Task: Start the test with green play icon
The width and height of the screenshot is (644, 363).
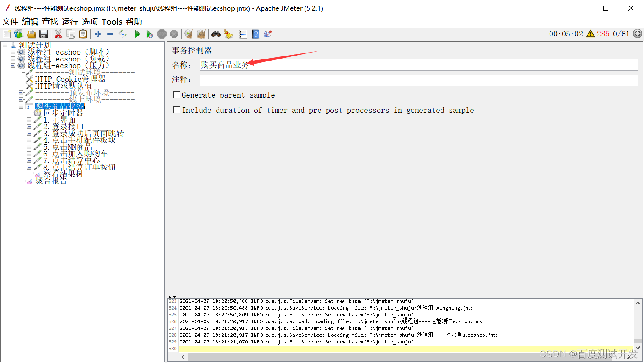Action: coord(137,34)
